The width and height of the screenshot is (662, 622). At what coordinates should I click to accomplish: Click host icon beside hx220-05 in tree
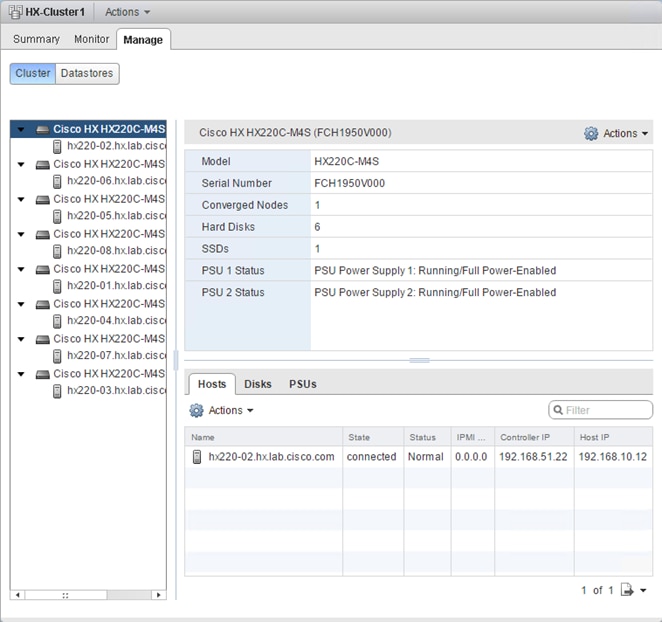(x=57, y=217)
